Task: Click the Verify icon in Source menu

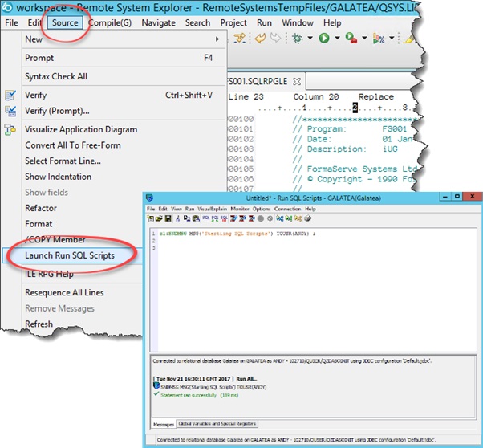Action: coord(10,95)
